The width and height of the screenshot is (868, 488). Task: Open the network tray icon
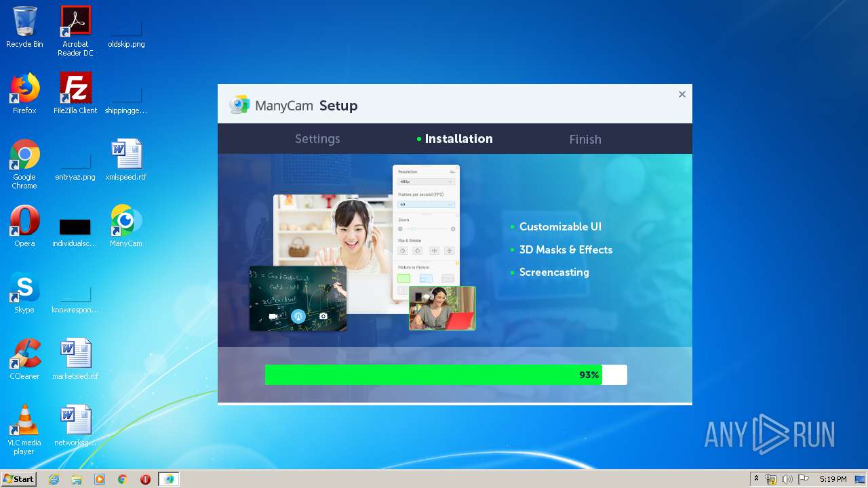coord(771,479)
